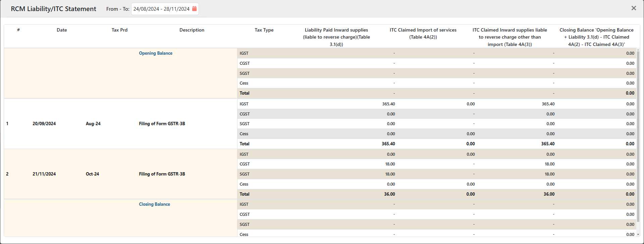Click Filing of Form GSTR-3B for Aug-24

click(x=162, y=124)
